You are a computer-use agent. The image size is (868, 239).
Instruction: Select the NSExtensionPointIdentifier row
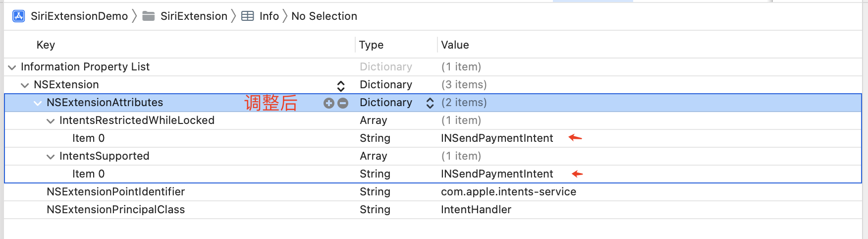[115, 192]
